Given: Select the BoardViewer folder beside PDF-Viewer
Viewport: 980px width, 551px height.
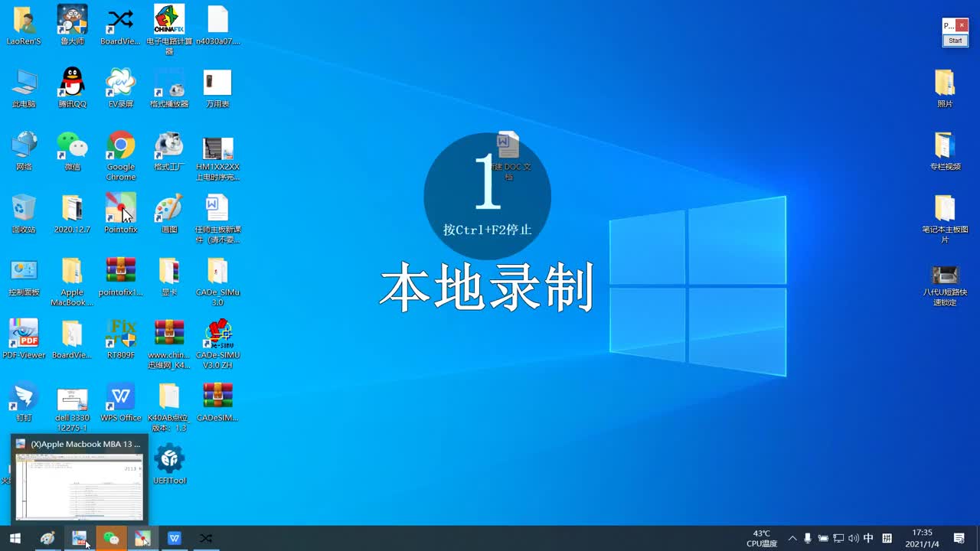Looking at the screenshot, I should point(72,339).
